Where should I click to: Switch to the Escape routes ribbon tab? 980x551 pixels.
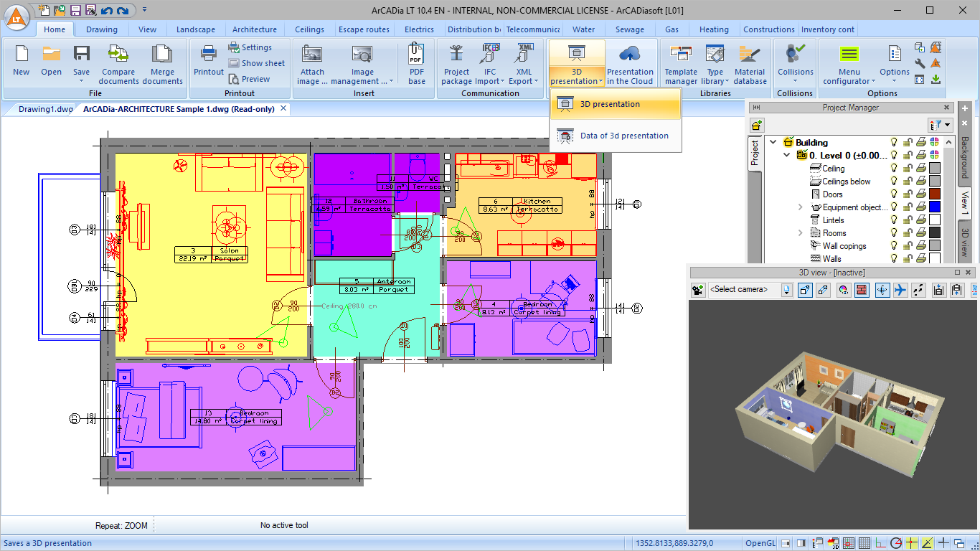tap(364, 29)
